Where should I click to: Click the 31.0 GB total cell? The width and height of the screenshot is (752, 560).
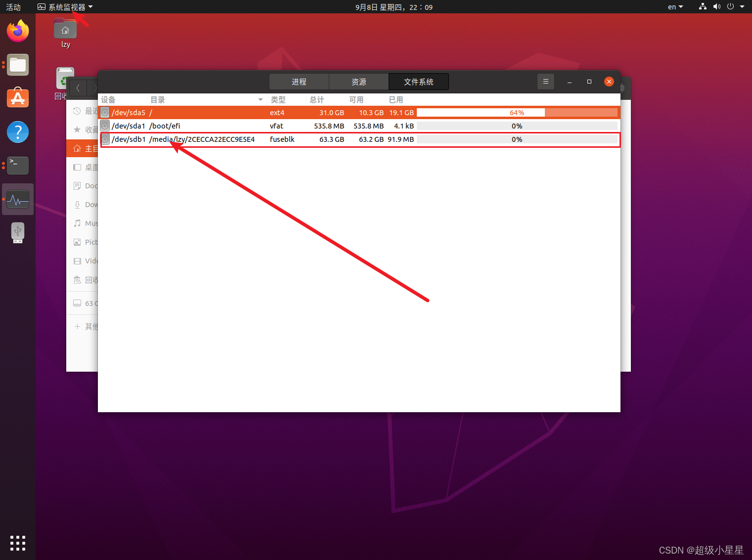click(x=332, y=113)
